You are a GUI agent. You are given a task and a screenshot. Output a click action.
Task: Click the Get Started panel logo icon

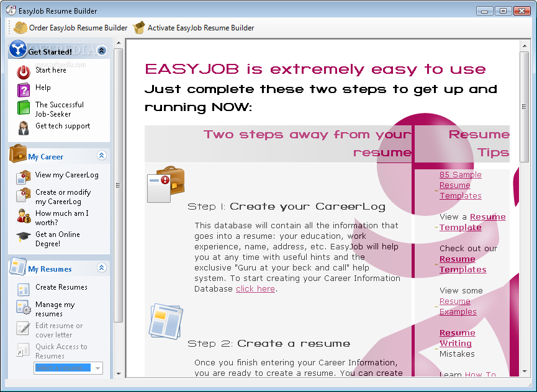tap(18, 49)
